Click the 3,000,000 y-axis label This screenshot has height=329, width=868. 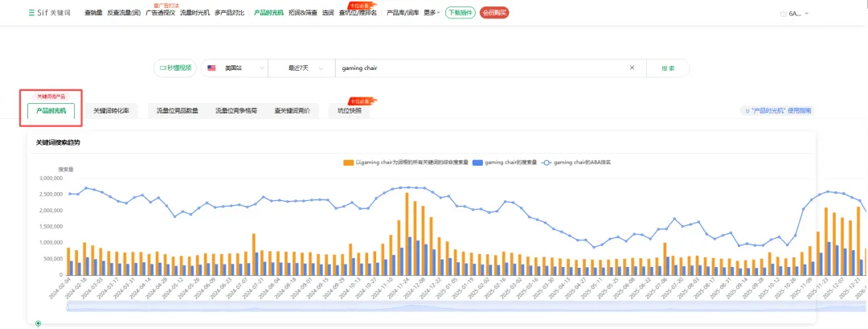[x=52, y=179]
